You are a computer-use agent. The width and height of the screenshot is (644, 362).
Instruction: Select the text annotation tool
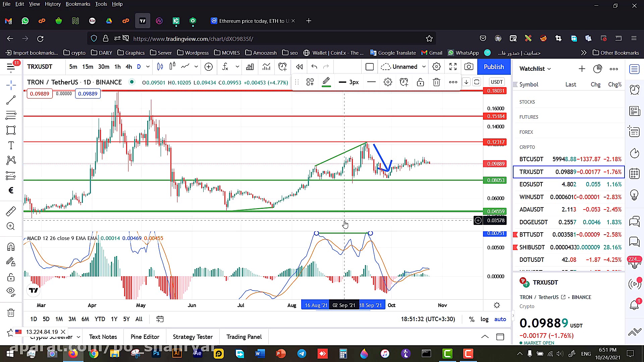pos(11,145)
